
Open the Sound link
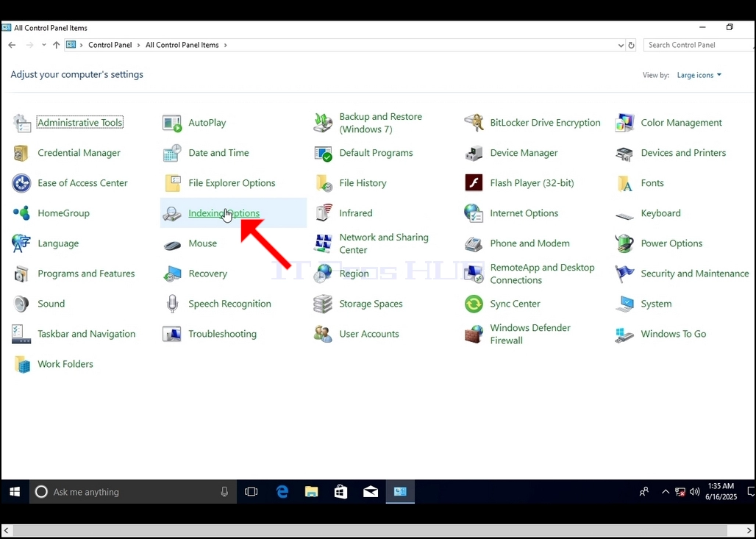(51, 304)
